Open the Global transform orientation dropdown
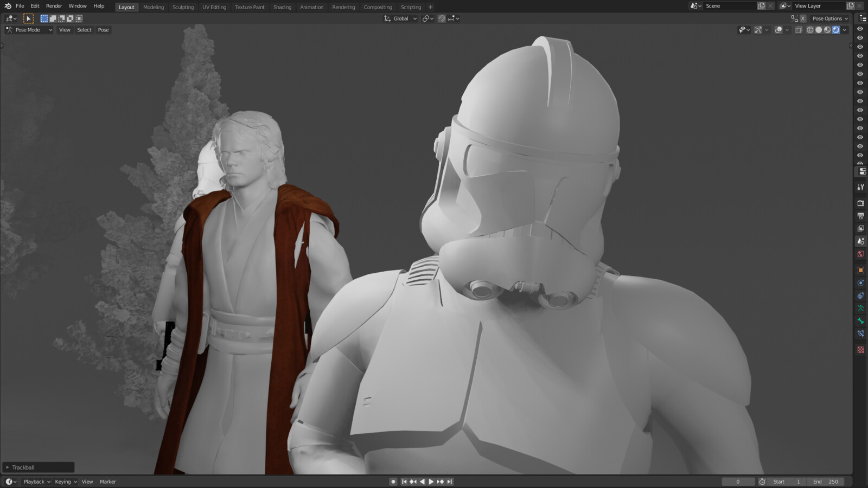 point(400,18)
